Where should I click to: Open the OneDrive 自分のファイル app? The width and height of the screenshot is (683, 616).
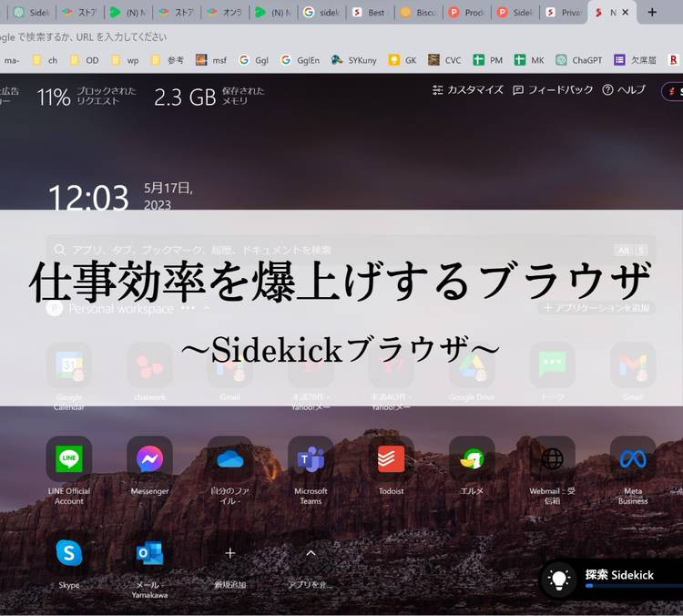tap(230, 458)
